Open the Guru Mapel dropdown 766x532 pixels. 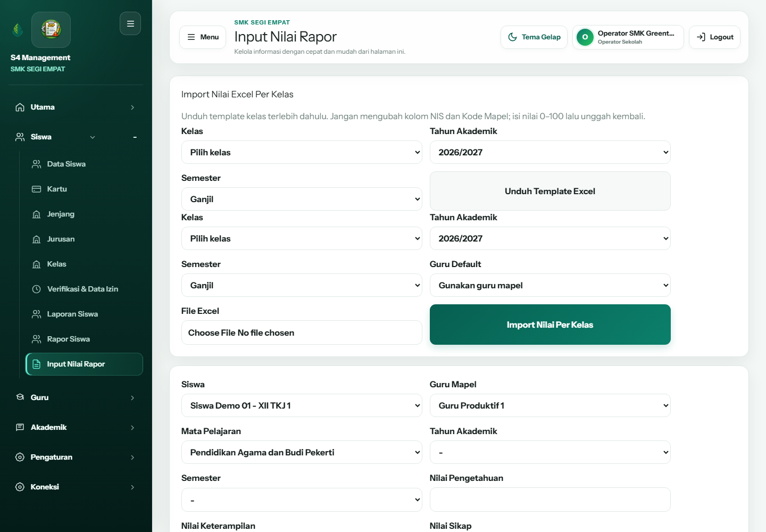coord(550,405)
